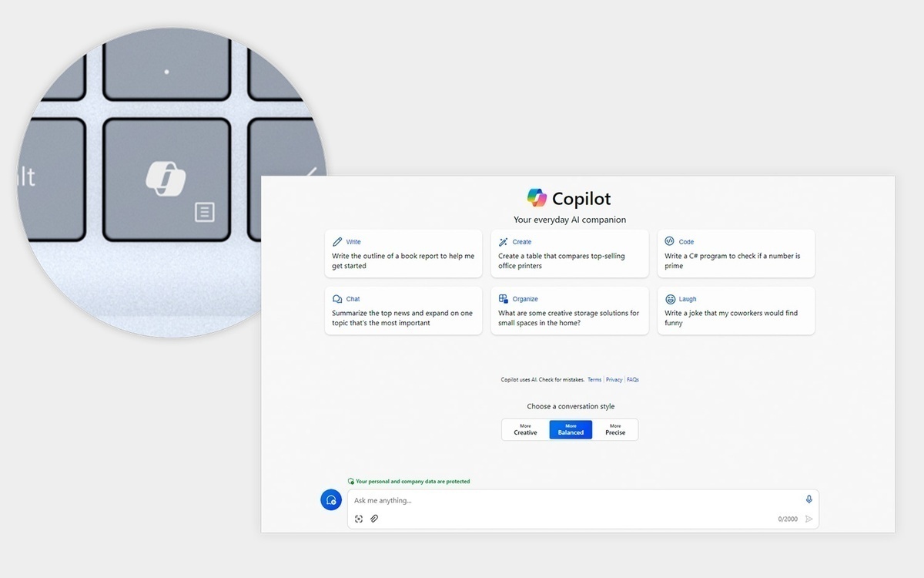The height and width of the screenshot is (578, 924).
Task: Select the More Precise conversation style
Action: [615, 429]
